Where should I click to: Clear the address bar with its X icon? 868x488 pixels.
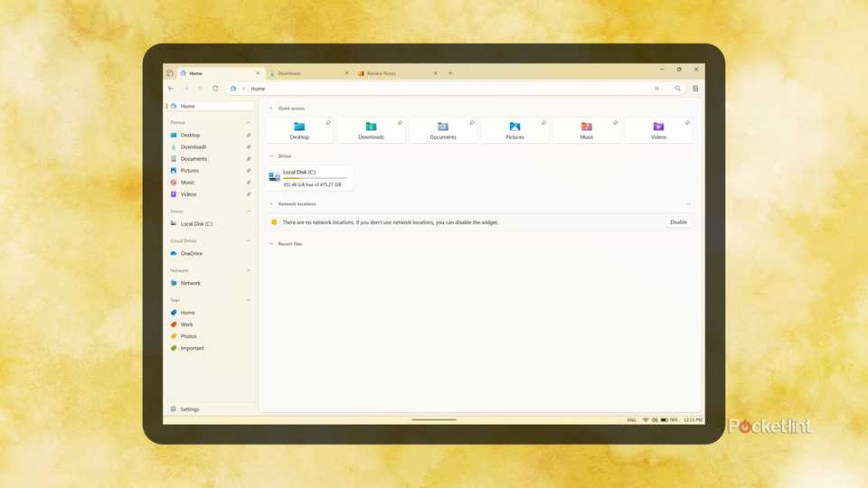(657, 89)
